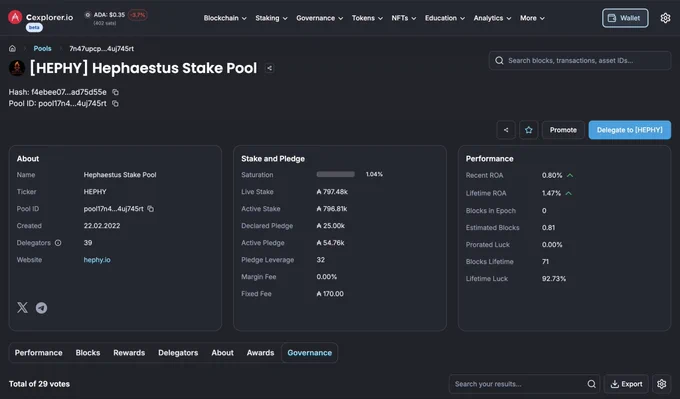
Task: Click the Ticker value HEPHY
Action: [95, 192]
